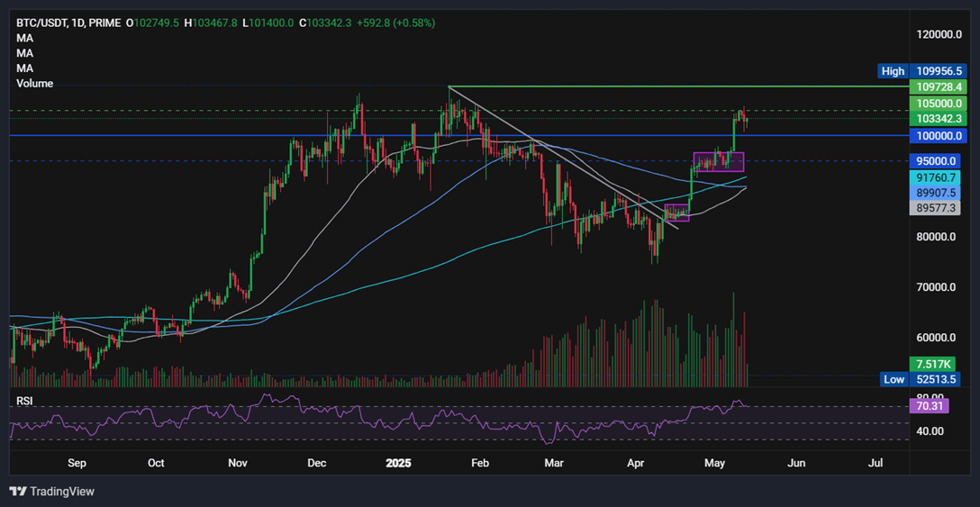Select the first MA indicator legend

25,38
